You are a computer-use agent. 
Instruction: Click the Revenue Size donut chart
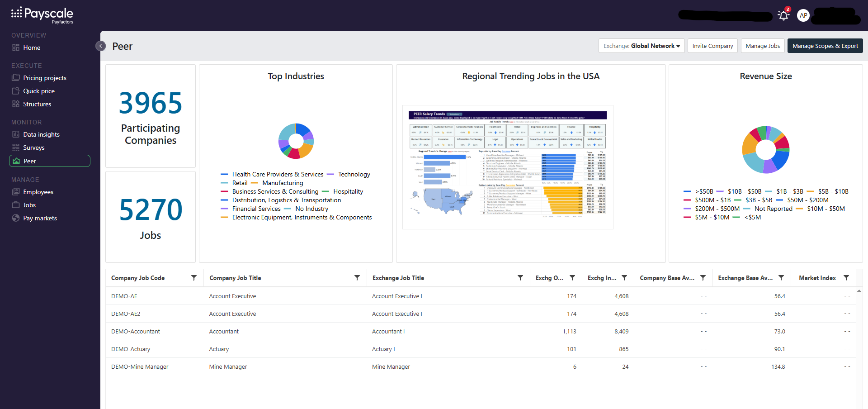tap(766, 150)
